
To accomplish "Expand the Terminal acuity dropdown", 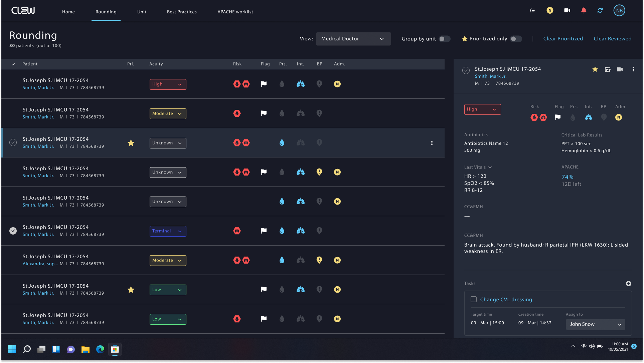I will (168, 231).
